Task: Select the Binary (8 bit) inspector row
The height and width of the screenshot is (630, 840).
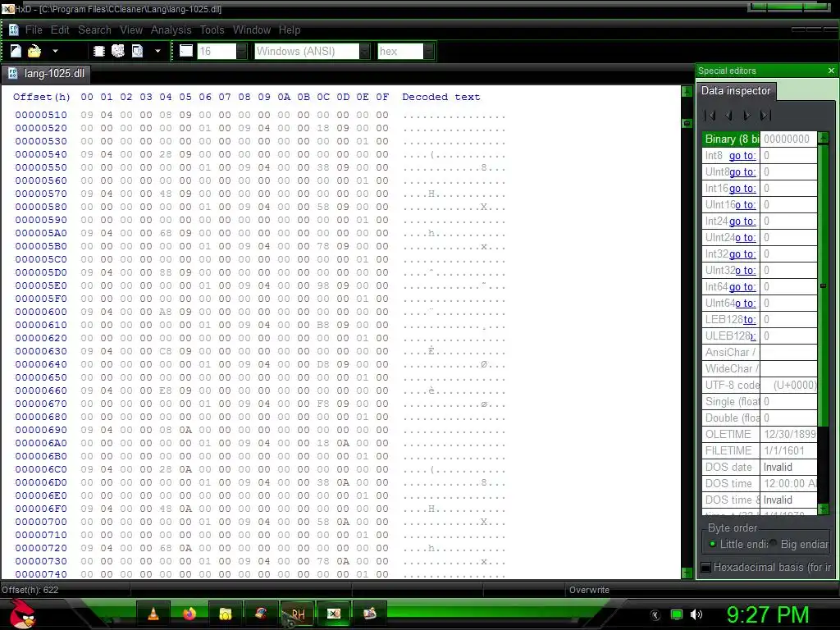Action: [x=731, y=139]
